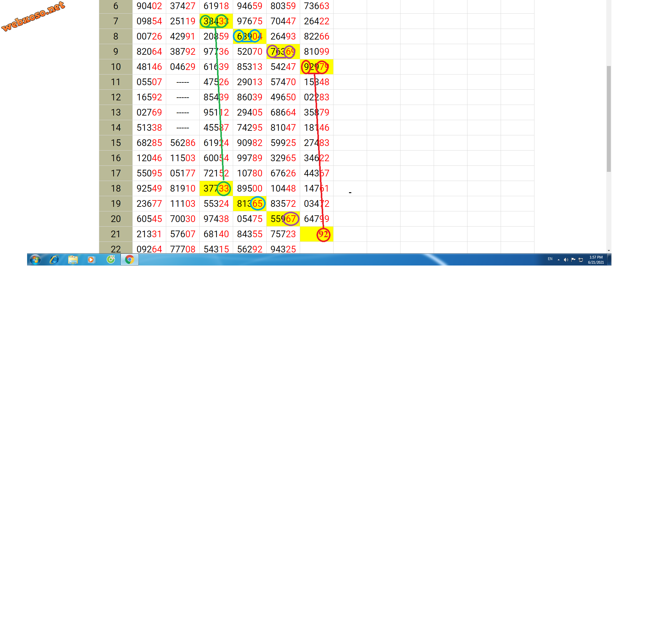
Task: Open Windows Explorer from the taskbar
Action: [73, 259]
